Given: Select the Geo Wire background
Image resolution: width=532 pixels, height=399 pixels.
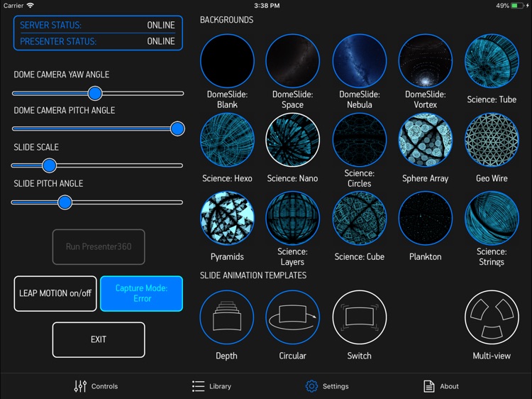Looking at the screenshot, I should pyautogui.click(x=492, y=140).
